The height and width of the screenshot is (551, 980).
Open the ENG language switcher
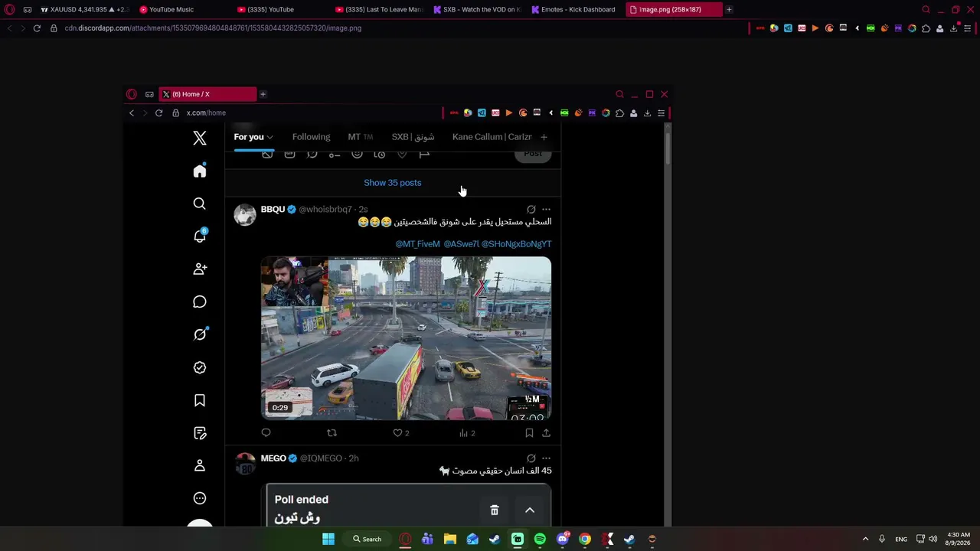point(901,539)
